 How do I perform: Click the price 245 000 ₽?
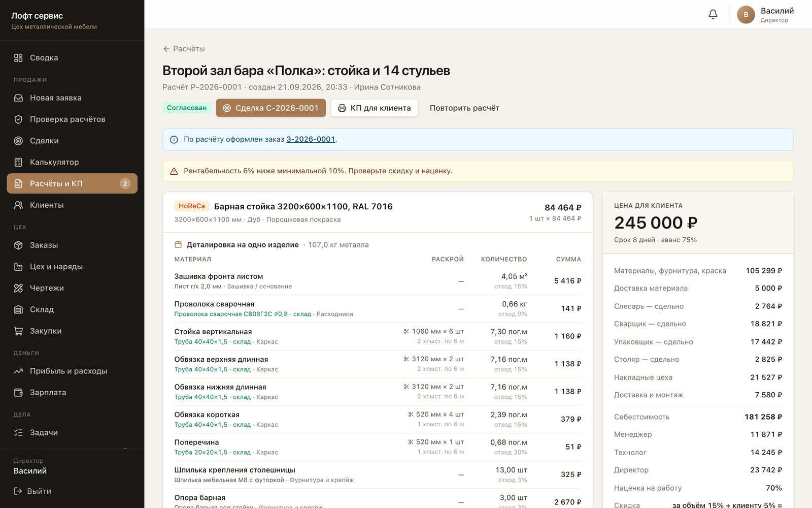pyautogui.click(x=656, y=223)
